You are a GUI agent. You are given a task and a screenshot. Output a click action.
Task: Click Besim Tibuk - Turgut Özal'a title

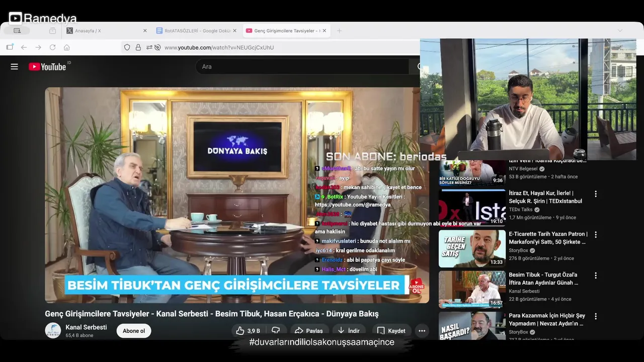pyautogui.click(x=543, y=279)
